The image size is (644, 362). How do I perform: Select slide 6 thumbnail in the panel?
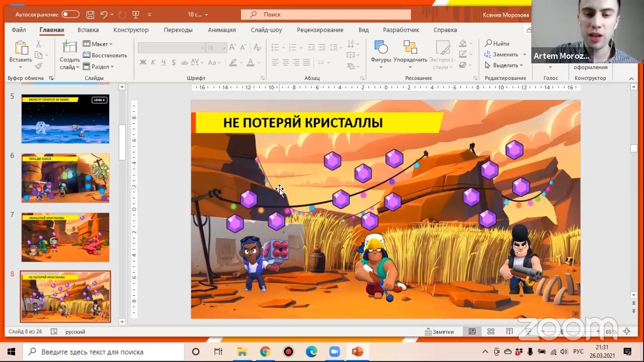coord(65,178)
